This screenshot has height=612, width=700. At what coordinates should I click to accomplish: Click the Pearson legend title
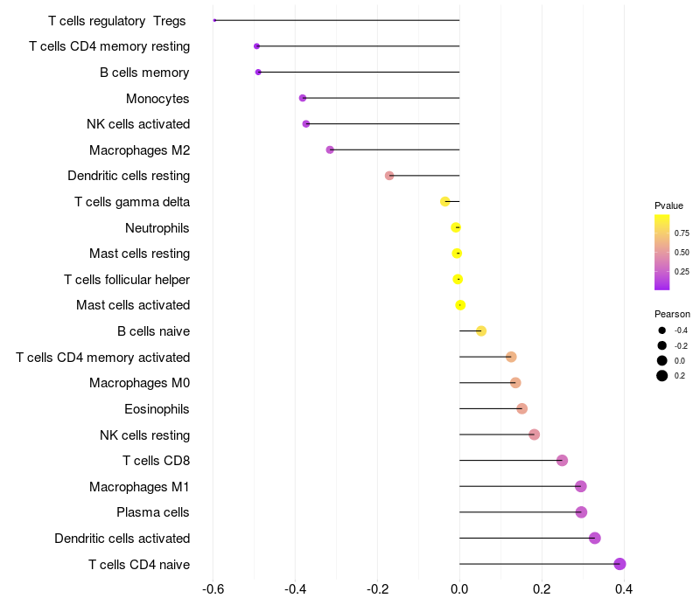672,314
